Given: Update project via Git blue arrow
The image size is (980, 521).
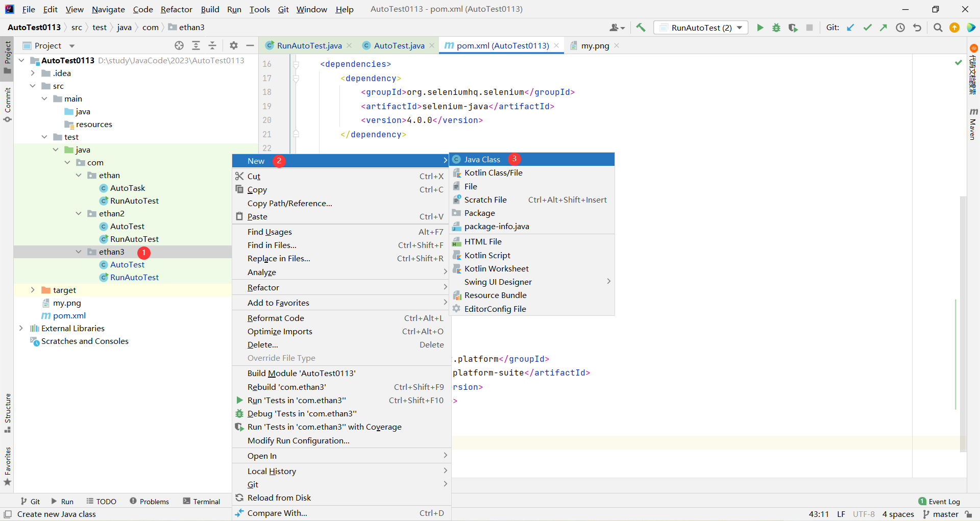Looking at the screenshot, I should click(x=850, y=28).
